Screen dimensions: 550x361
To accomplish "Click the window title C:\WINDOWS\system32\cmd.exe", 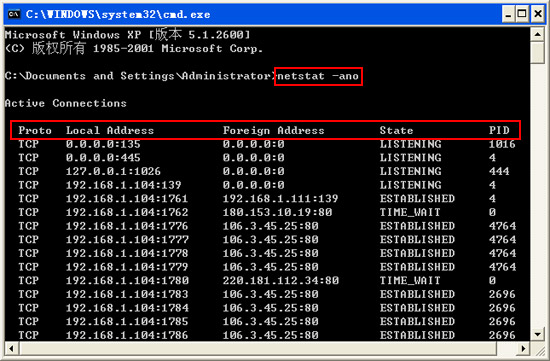I will pyautogui.click(x=118, y=14).
